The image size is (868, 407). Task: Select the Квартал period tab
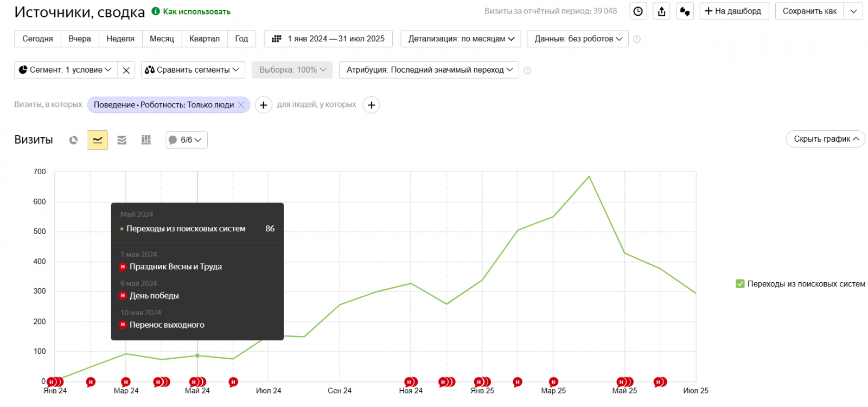pos(205,39)
